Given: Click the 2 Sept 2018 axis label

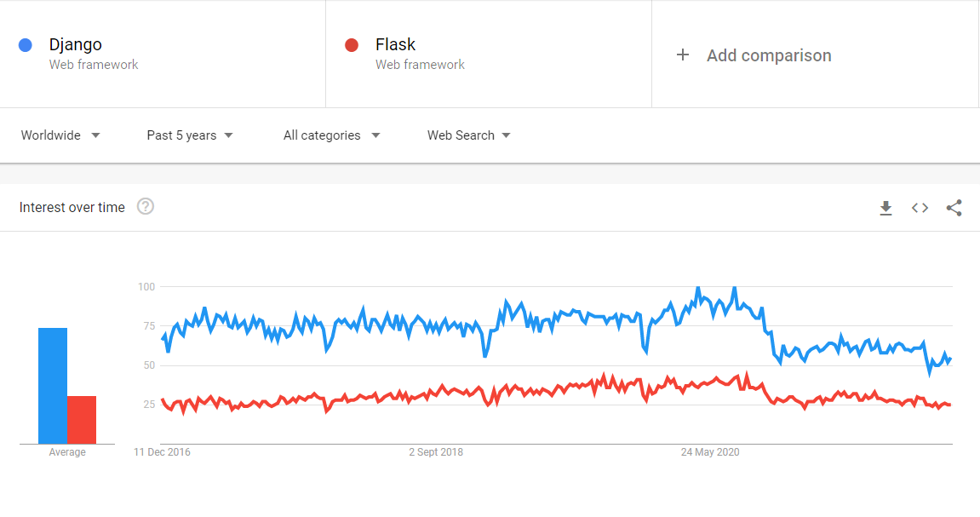Looking at the screenshot, I should pos(436,452).
